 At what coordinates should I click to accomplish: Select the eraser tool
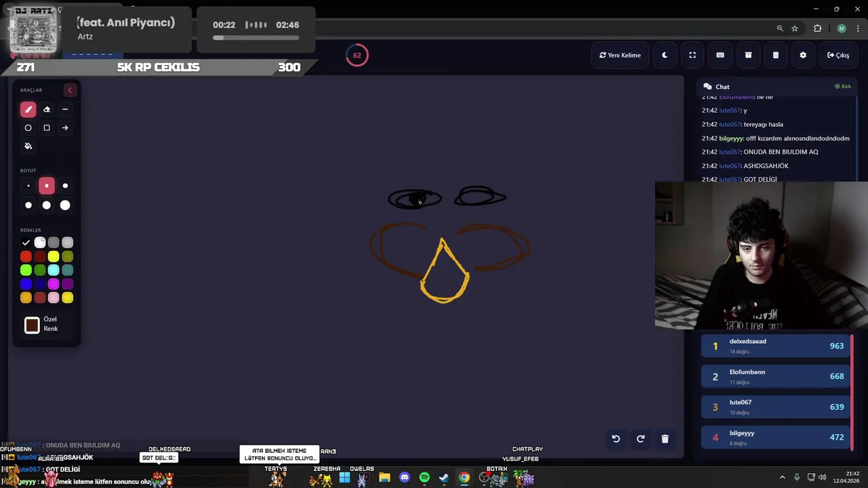click(47, 109)
